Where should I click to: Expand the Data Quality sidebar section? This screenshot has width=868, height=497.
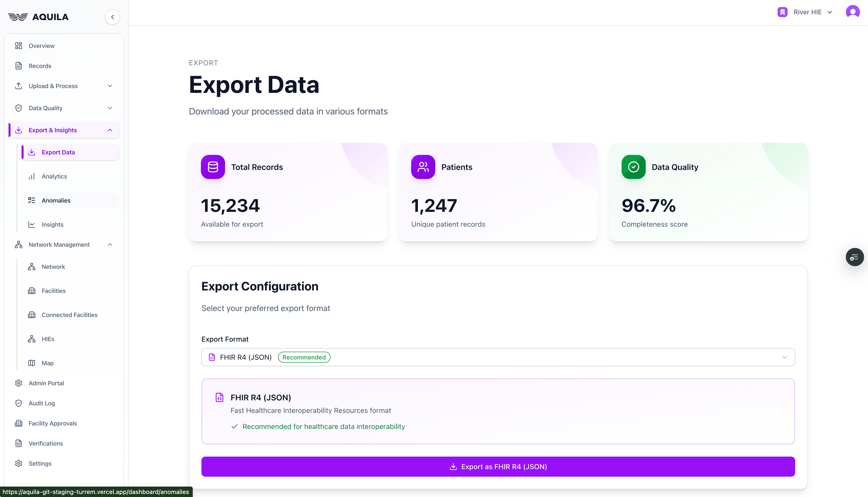[x=64, y=108]
